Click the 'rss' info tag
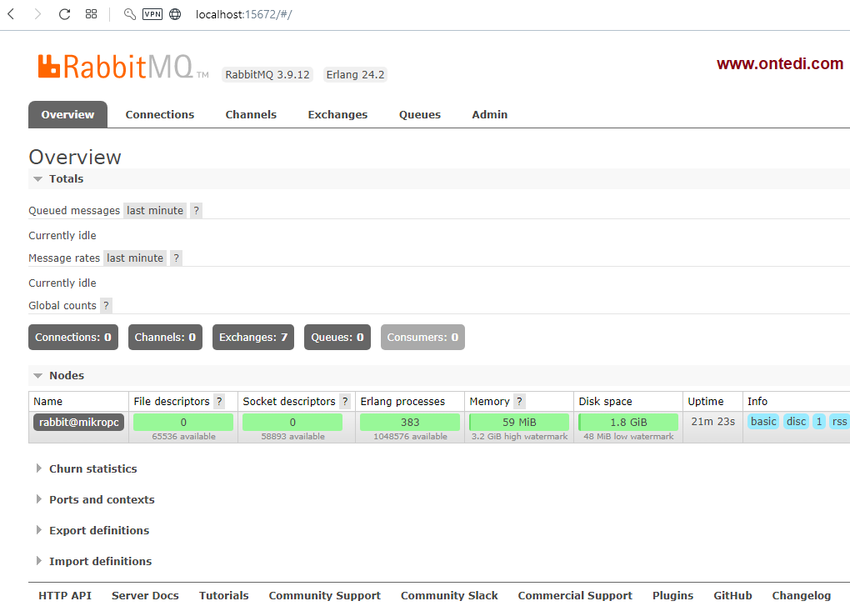The width and height of the screenshot is (850, 616). (839, 421)
